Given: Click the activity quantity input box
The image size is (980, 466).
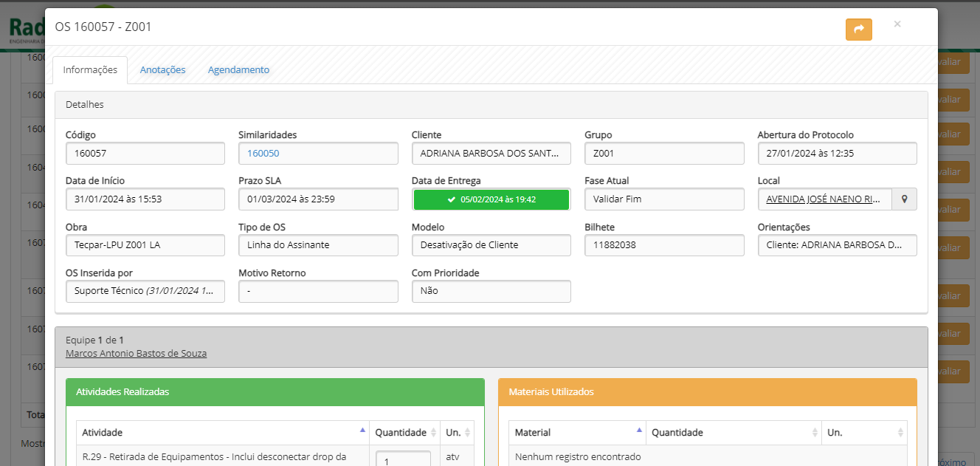Looking at the screenshot, I should [x=403, y=458].
